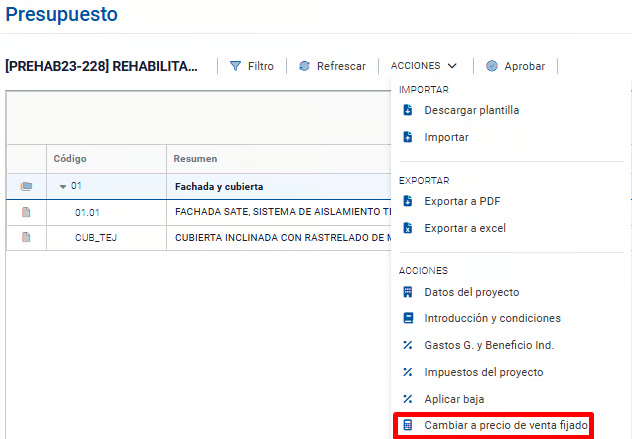Click the Filtro funnel icon
This screenshot has width=632, height=439.
[236, 66]
